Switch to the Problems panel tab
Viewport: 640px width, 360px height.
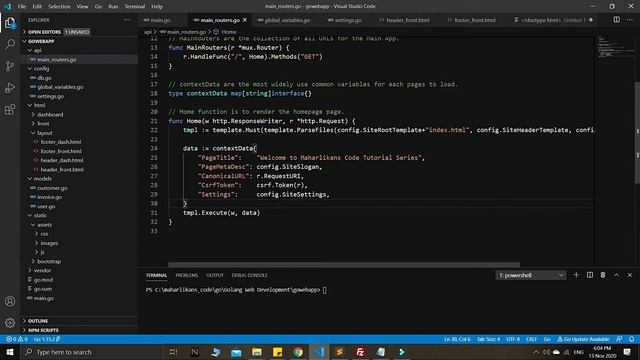coord(187,275)
